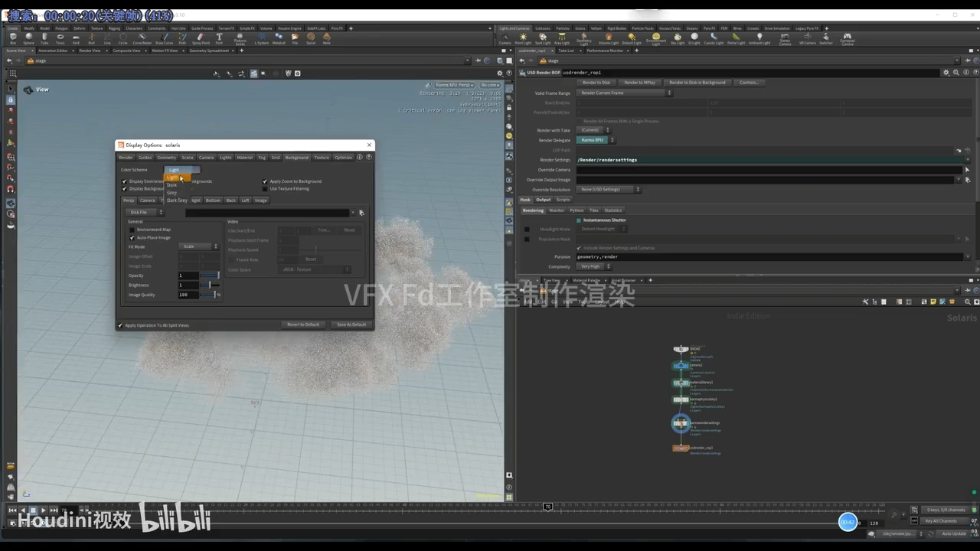980x551 pixels.
Task: Open the Render Delegate Karma XPU dropdown
Action: tap(593, 140)
